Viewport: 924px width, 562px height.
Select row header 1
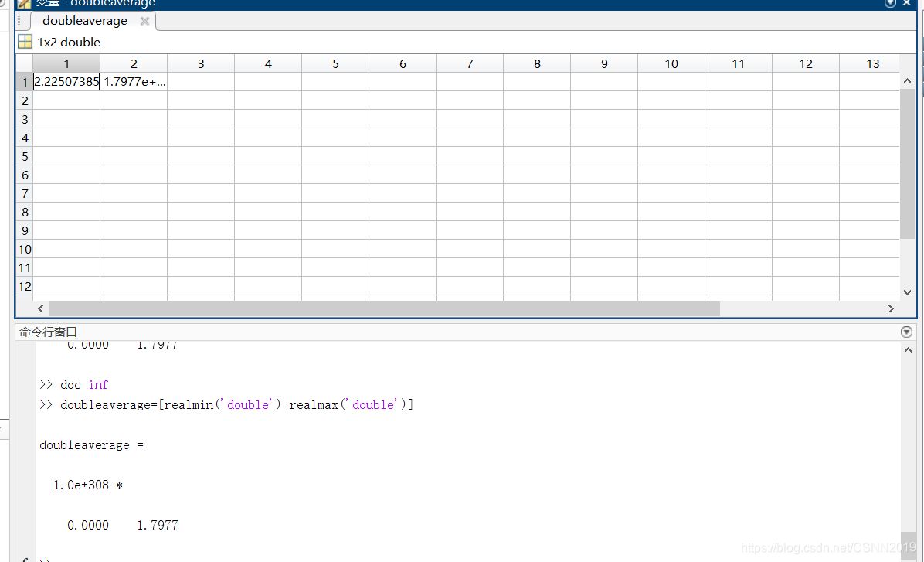25,82
